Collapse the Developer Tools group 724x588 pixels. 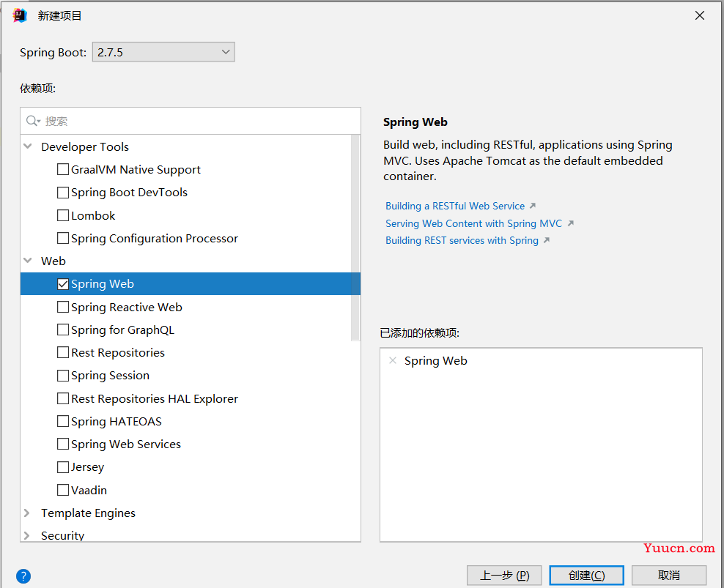pyautogui.click(x=28, y=146)
